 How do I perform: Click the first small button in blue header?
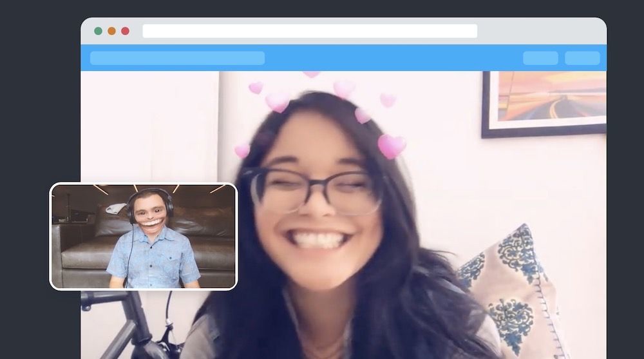point(540,58)
